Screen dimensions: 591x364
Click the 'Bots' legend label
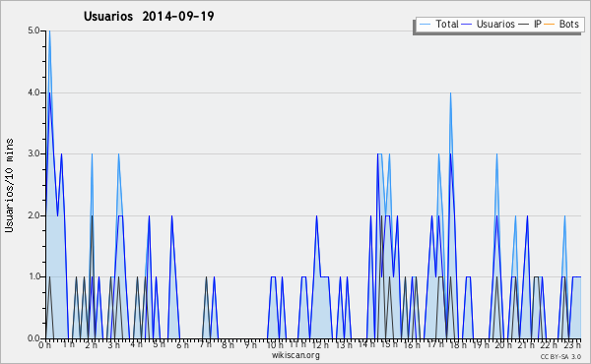pyautogui.click(x=568, y=24)
